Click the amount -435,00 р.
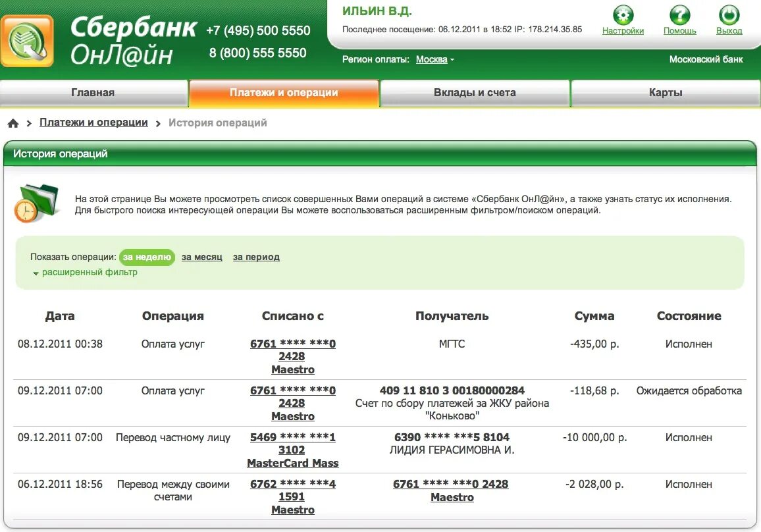Screen dimensions: 761x532 (594, 344)
